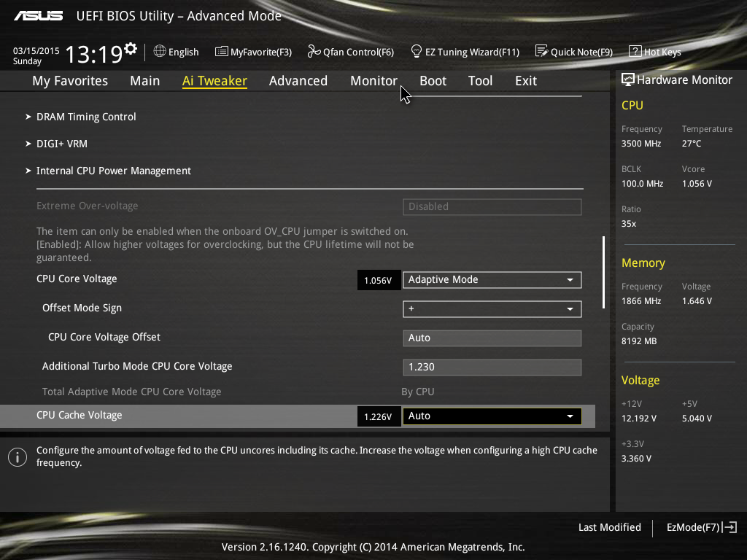
Task: Go to the Advanced tab
Action: tap(298, 81)
